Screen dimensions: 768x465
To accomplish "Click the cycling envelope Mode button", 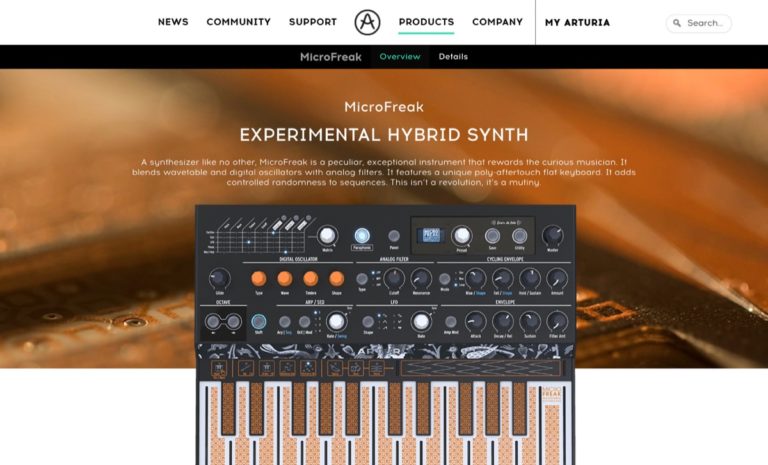I will [445, 279].
